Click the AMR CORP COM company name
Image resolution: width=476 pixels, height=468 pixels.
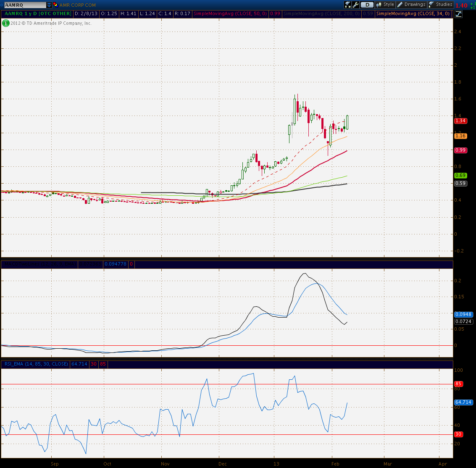[x=77, y=5]
